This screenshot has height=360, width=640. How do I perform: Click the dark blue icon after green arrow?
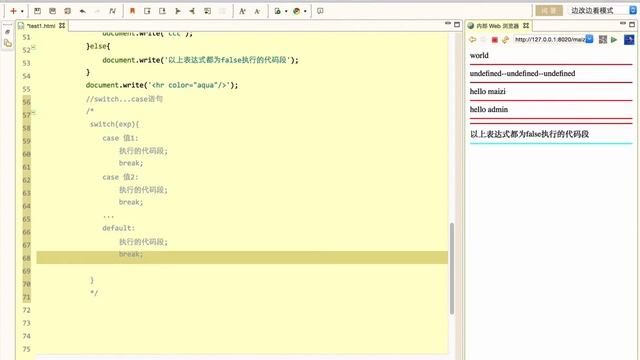pyautogui.click(x=629, y=40)
